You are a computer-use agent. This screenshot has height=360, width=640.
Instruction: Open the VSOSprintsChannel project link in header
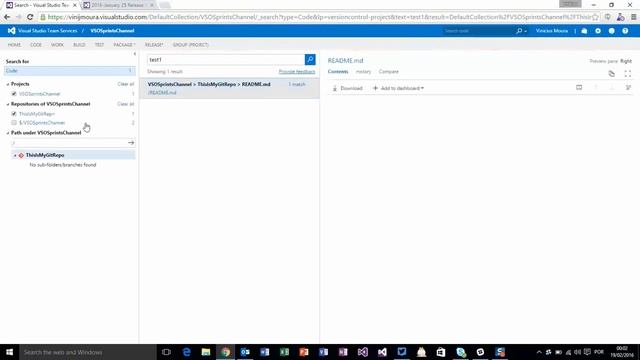click(x=112, y=31)
